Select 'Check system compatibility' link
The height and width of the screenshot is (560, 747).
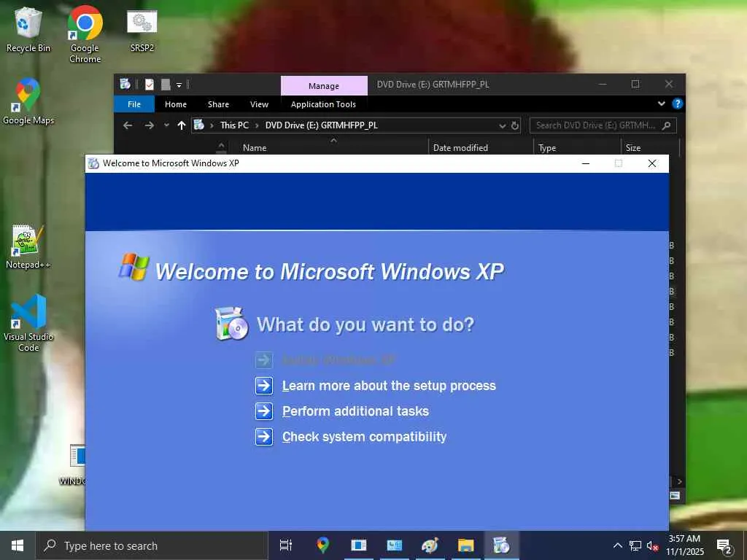(x=365, y=437)
